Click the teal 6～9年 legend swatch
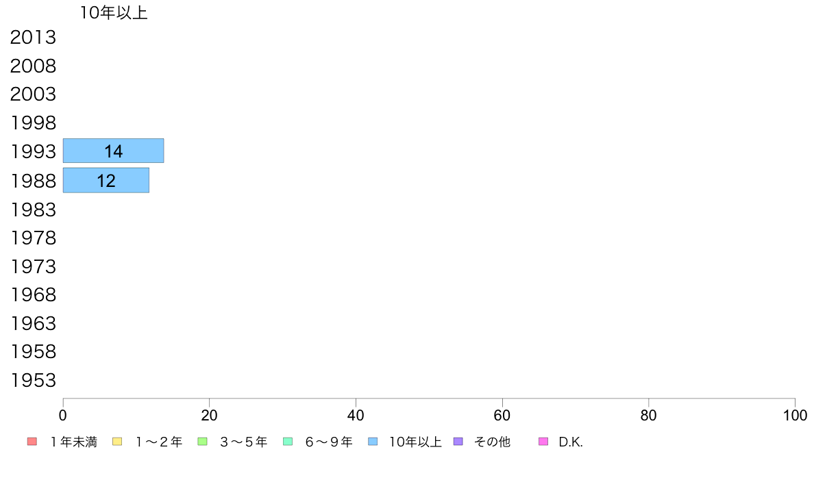Viewport: 814px width, 504px height. pyautogui.click(x=288, y=442)
